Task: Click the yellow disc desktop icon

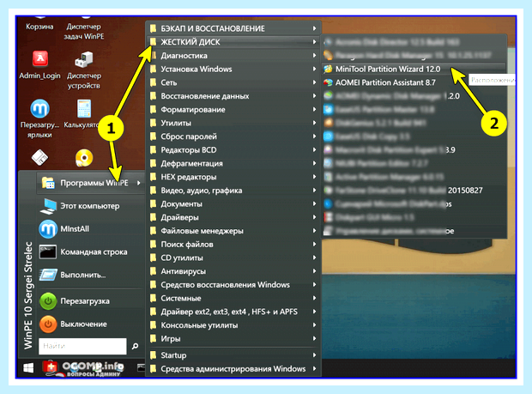Action: coord(84,158)
